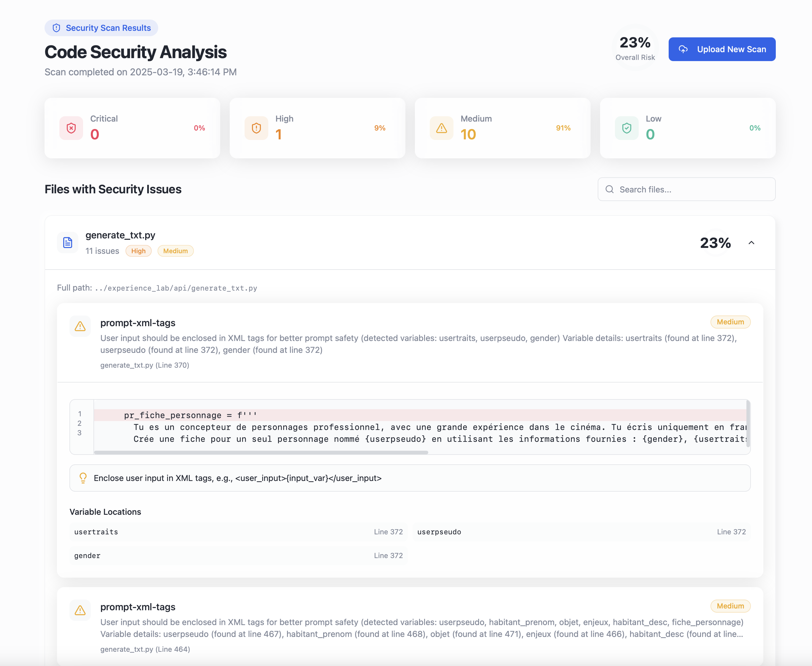Click the usertraits variable line reference
812x666 pixels.
click(x=388, y=532)
